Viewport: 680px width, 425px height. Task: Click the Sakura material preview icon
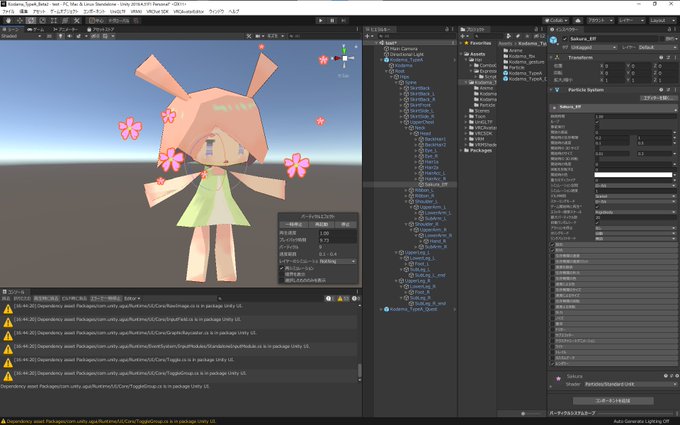(558, 379)
